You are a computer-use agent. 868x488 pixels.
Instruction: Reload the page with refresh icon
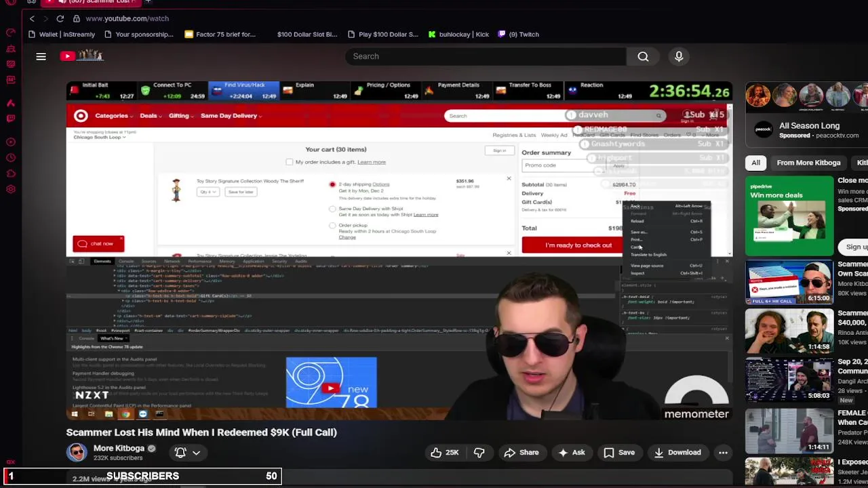tap(60, 18)
